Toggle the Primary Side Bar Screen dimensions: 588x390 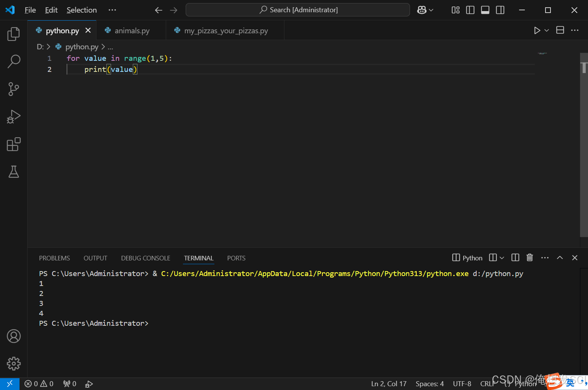tap(470, 10)
